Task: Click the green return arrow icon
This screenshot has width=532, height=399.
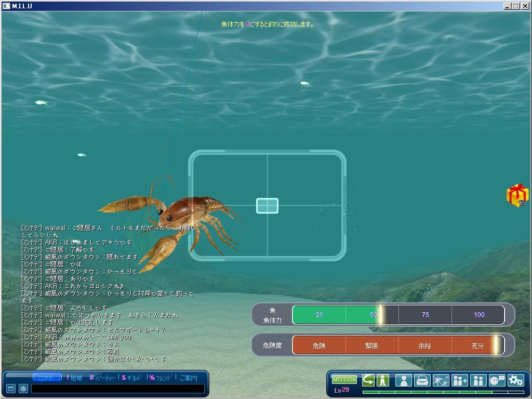Action: (368, 380)
